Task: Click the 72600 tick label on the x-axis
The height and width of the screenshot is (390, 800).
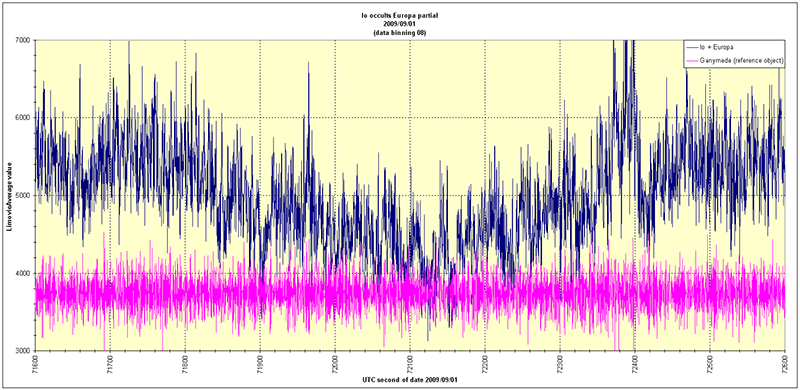Action: [x=784, y=363]
